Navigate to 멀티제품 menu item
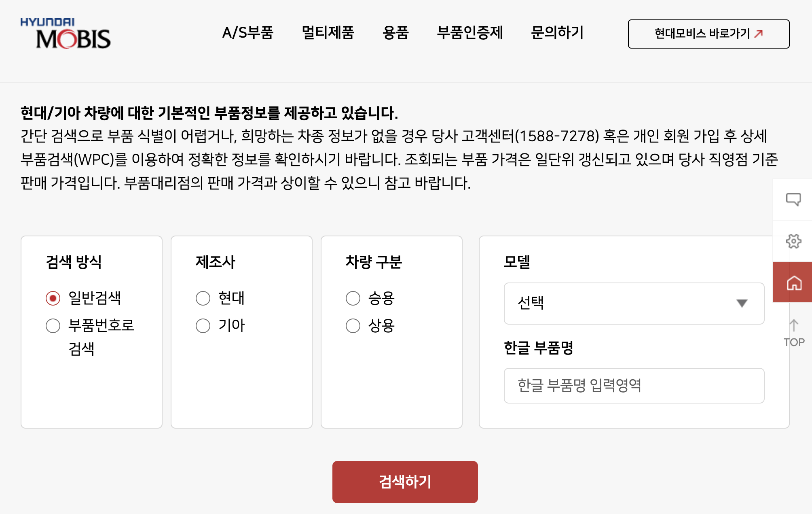This screenshot has height=514, width=812. [x=328, y=34]
